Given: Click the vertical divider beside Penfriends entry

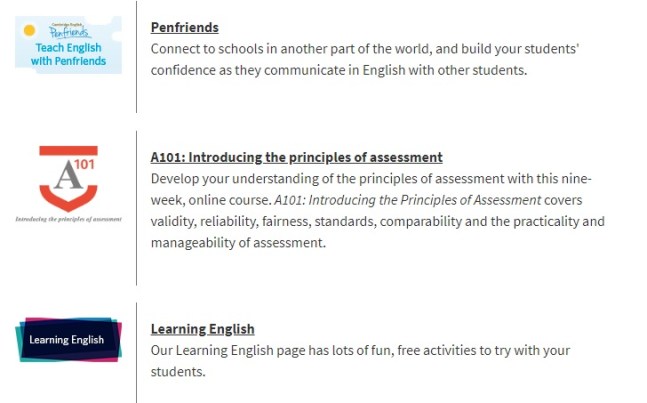Looking at the screenshot, I should click(136, 57).
